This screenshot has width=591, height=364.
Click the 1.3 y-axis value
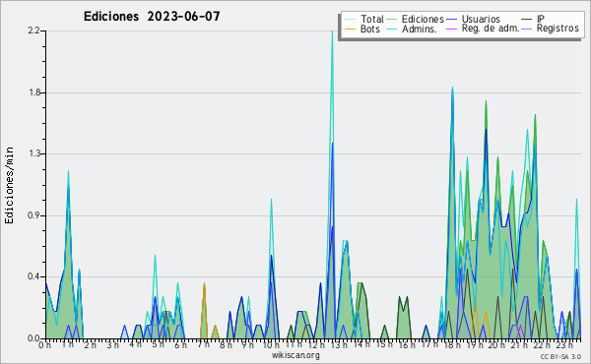[x=34, y=153]
